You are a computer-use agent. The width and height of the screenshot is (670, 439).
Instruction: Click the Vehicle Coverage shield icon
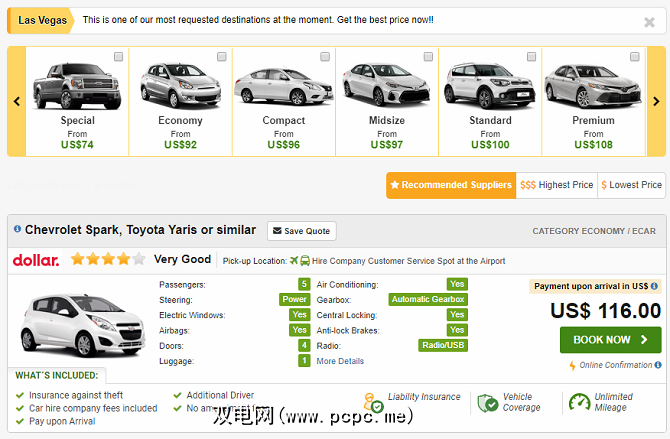(487, 402)
